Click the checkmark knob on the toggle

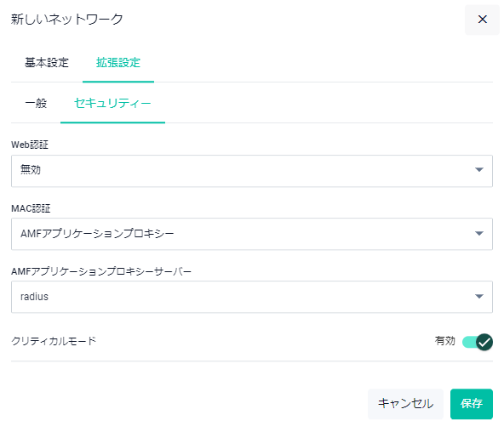tap(484, 342)
